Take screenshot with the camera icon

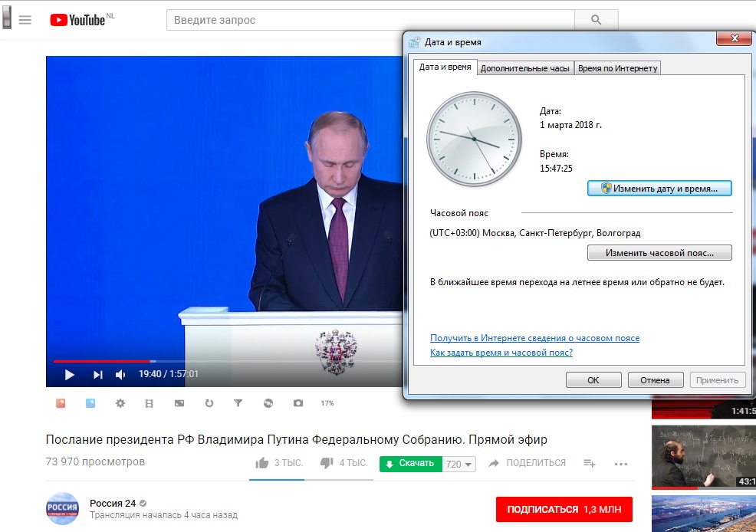coord(298,403)
